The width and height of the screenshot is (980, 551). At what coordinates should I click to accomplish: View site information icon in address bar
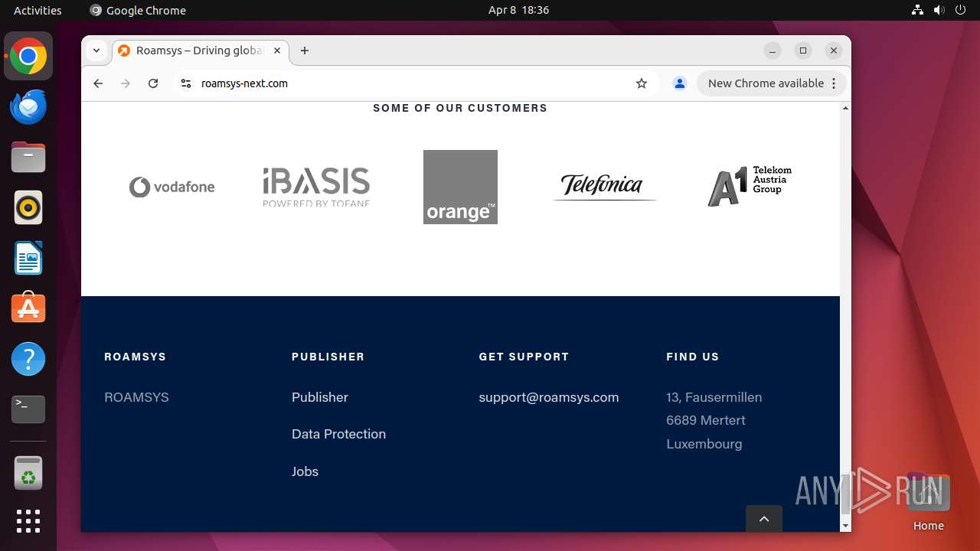pos(185,83)
